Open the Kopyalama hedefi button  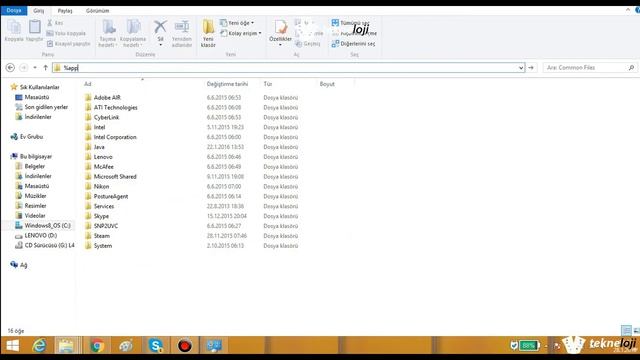coord(133,33)
